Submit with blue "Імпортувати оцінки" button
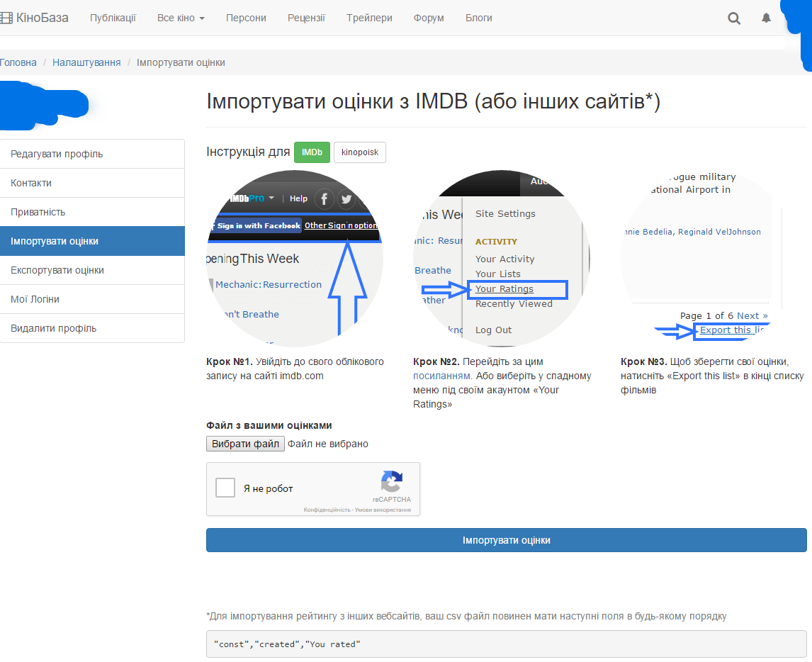Image resolution: width=812 pixels, height=662 pixels. click(x=507, y=540)
